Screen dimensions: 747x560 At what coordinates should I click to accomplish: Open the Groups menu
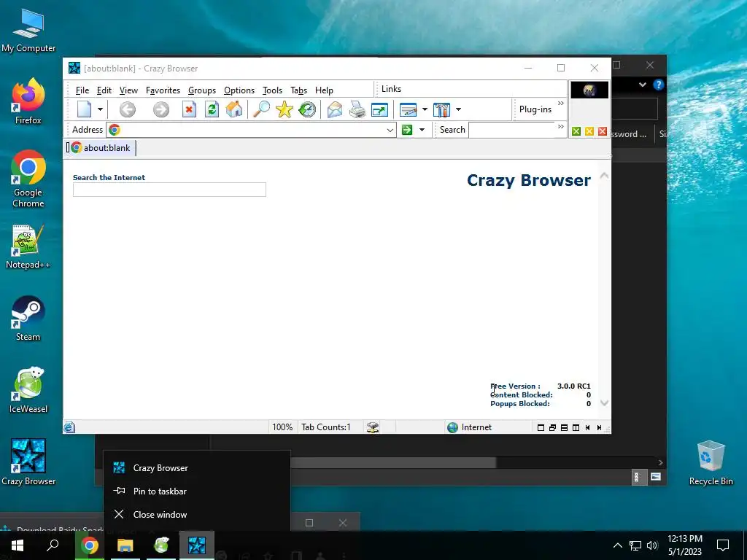pos(202,90)
